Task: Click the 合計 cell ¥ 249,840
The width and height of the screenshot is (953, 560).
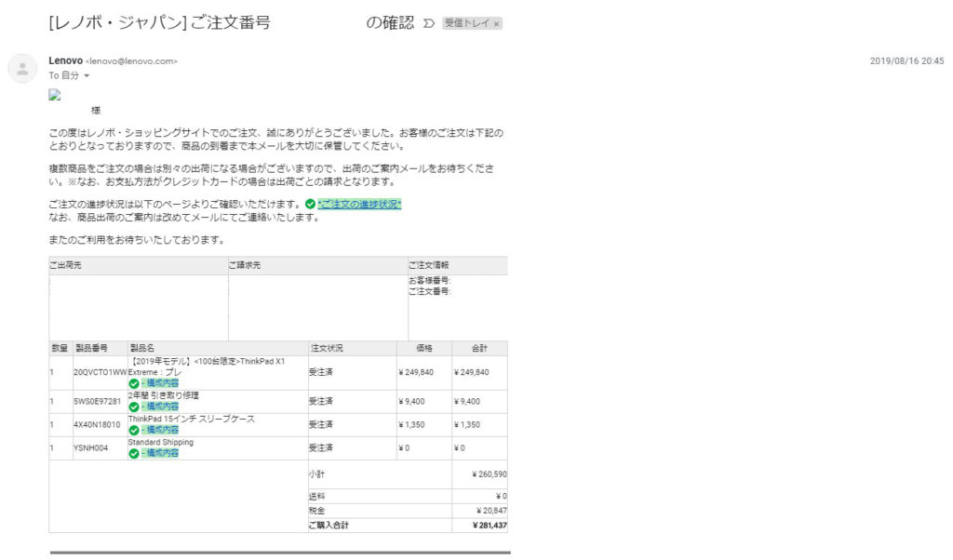Action: click(471, 372)
